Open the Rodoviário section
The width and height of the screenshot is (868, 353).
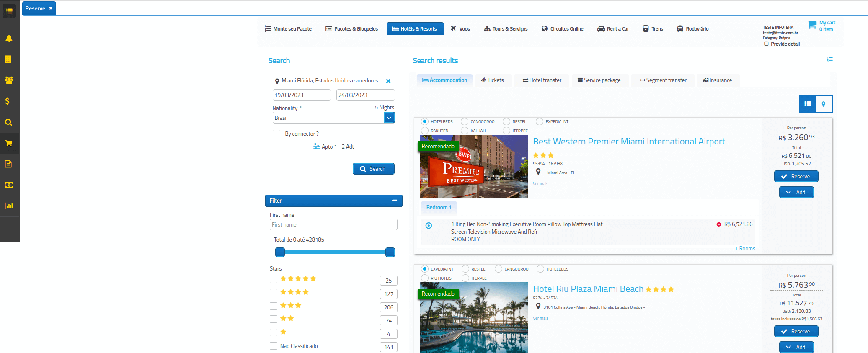click(x=693, y=29)
